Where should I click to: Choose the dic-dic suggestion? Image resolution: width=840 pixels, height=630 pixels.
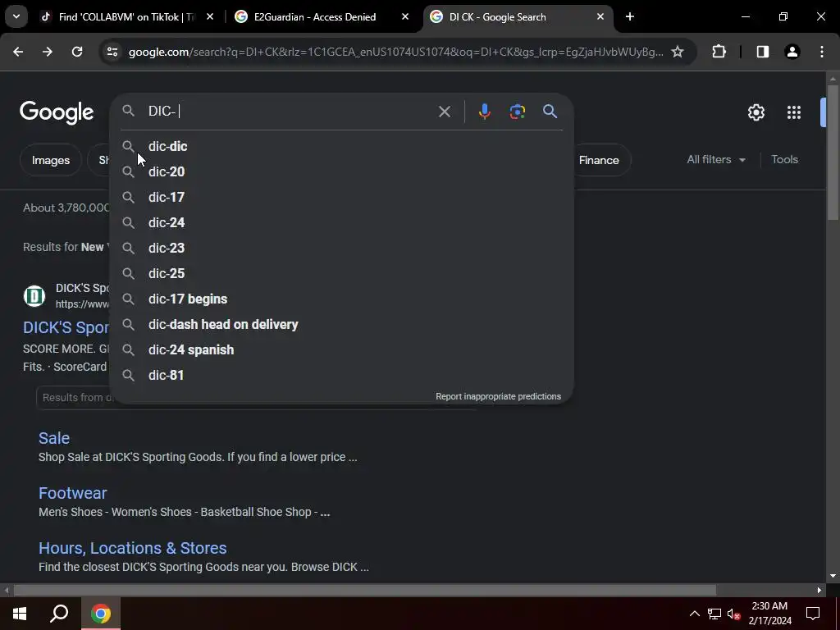point(341,146)
